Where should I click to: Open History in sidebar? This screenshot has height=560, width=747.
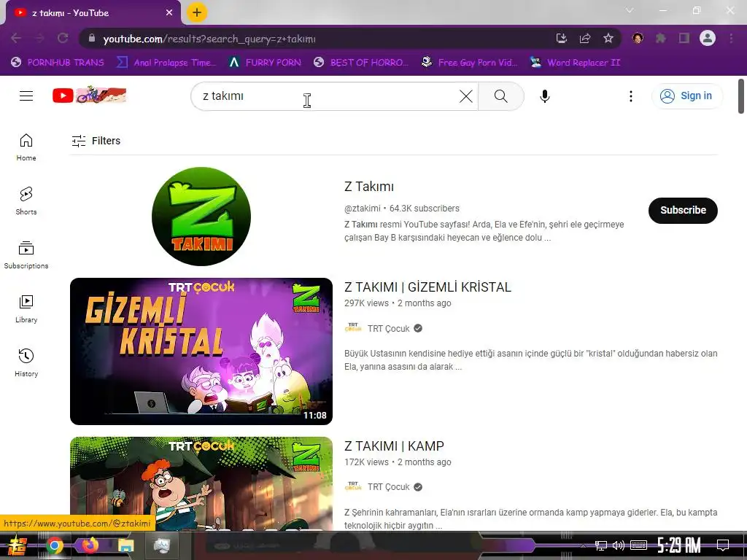(x=26, y=363)
